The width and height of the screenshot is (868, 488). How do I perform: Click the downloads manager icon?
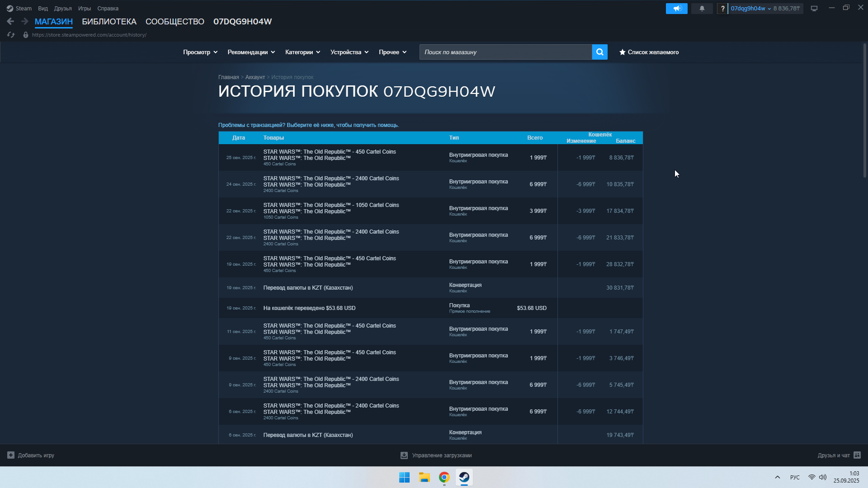[404, 455]
